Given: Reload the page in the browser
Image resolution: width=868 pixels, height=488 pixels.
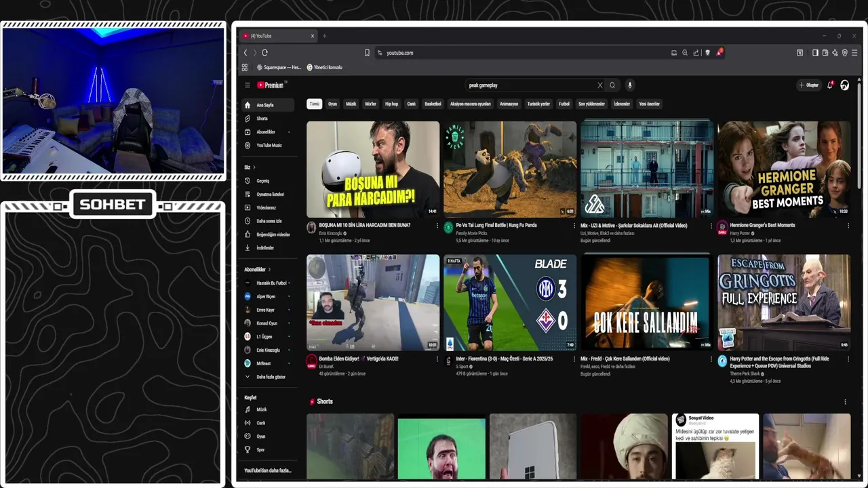Looking at the screenshot, I should point(264,53).
